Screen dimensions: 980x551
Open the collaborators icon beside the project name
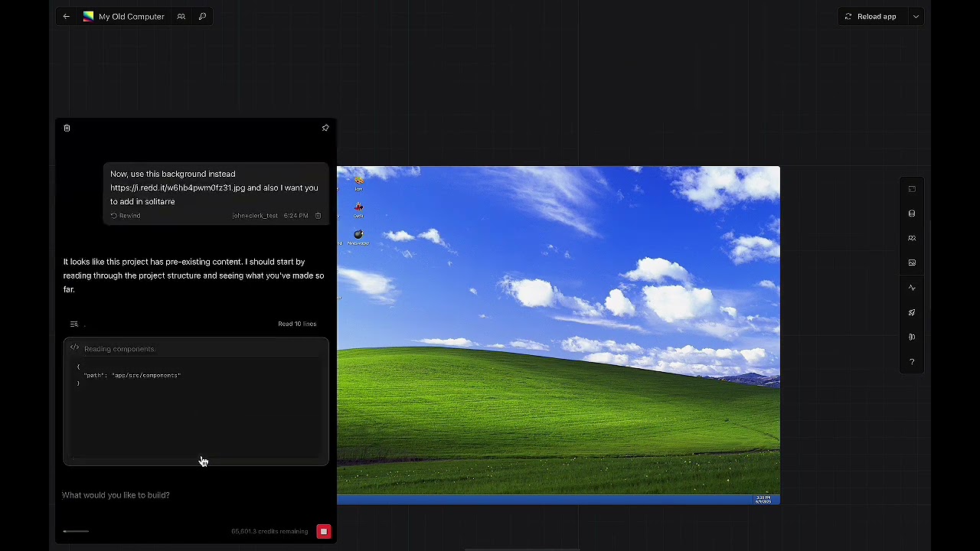point(181,16)
